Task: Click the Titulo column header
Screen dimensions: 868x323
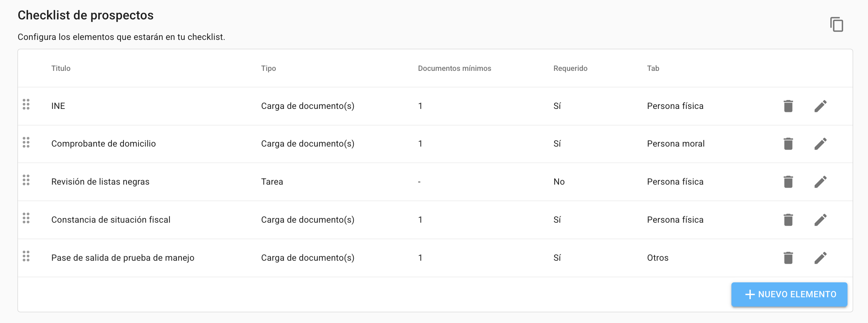Action: click(x=61, y=68)
